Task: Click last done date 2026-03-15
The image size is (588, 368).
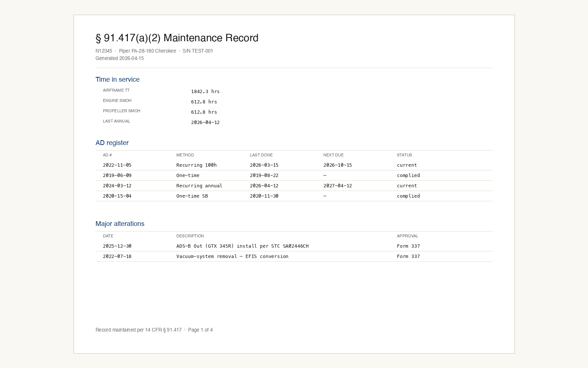Action: pos(264,165)
